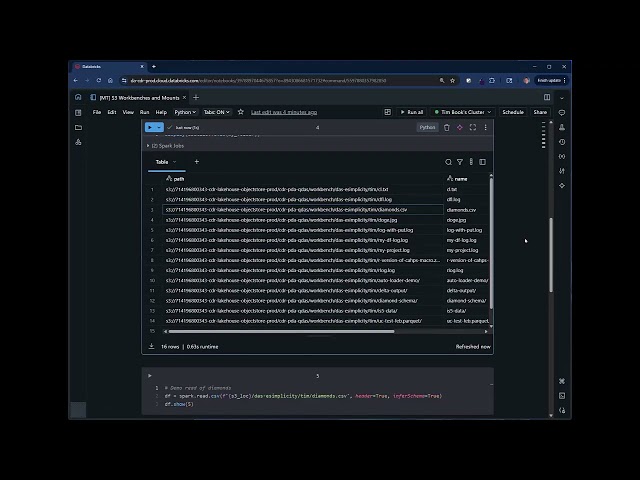Image resolution: width=640 pixels, height=480 pixels.
Task: Star this notebook as favorite
Action: pyautogui.click(x=240, y=112)
